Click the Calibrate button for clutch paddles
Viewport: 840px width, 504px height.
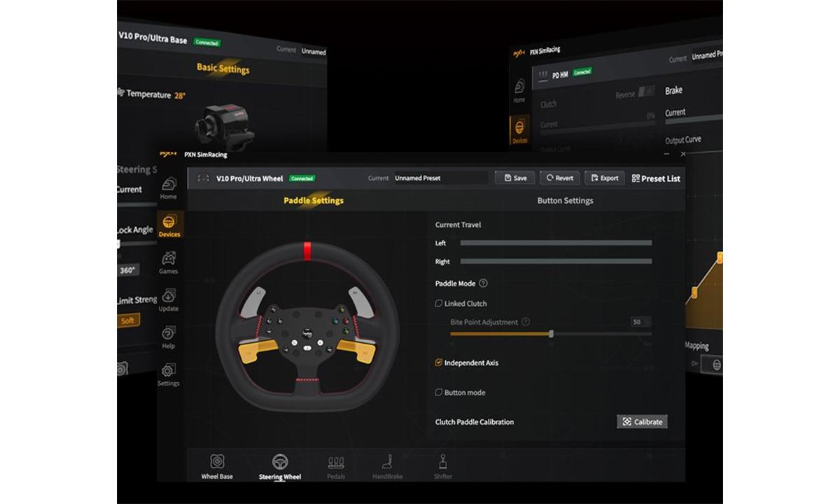coord(641,421)
